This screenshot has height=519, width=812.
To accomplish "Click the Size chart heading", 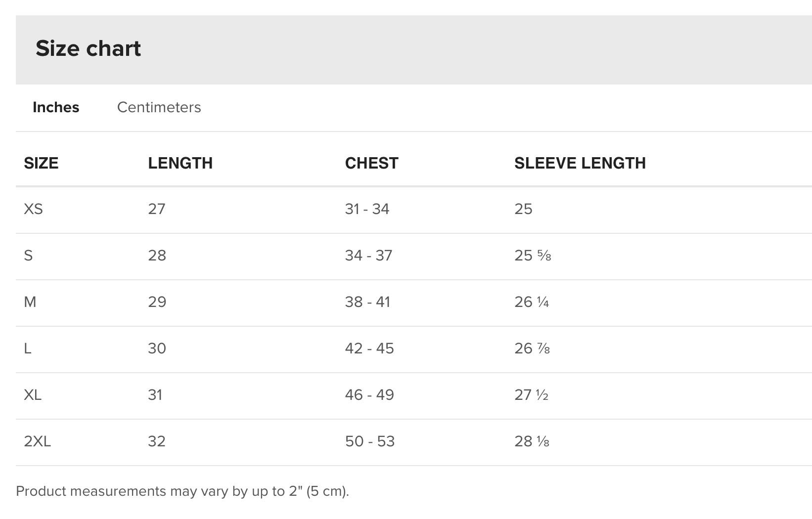I will [88, 48].
